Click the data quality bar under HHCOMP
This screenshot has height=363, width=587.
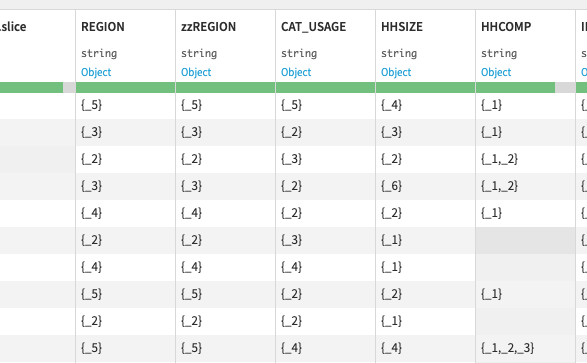(526, 88)
